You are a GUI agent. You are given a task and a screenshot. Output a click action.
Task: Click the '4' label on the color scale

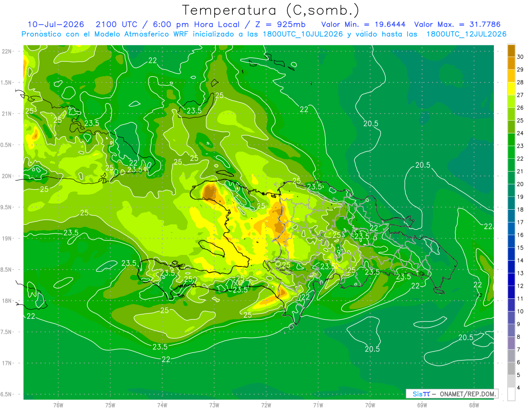[519, 388]
